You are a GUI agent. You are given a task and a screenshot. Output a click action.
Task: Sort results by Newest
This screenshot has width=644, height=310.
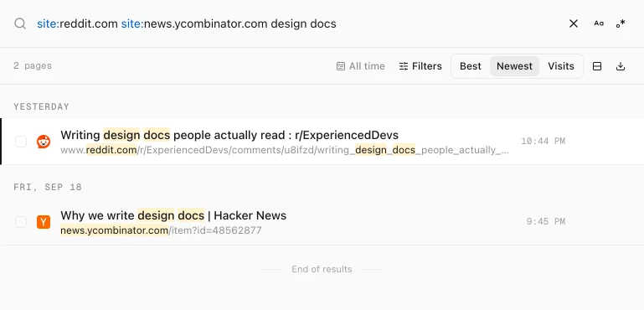[514, 66]
